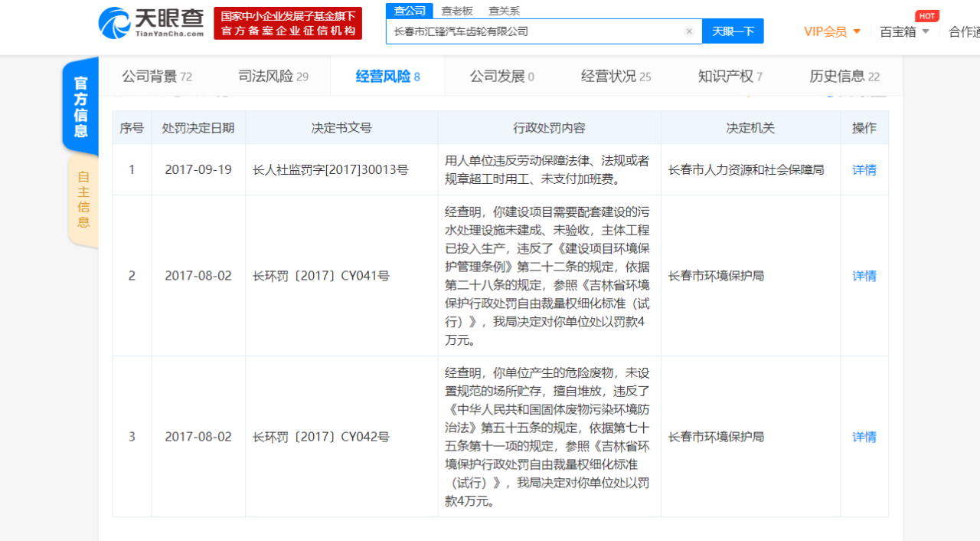The image size is (980, 541).
Task: Click inside the company search input field
Action: 536,31
